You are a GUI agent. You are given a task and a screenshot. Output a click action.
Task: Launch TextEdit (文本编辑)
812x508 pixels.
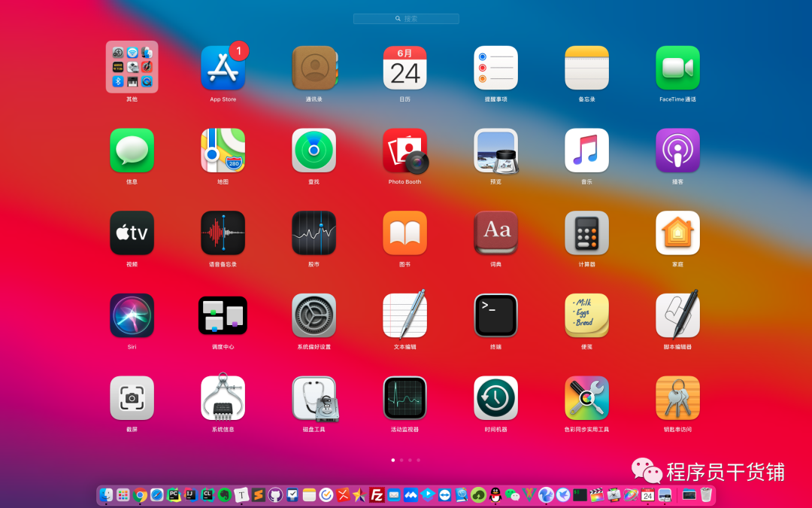tap(405, 314)
